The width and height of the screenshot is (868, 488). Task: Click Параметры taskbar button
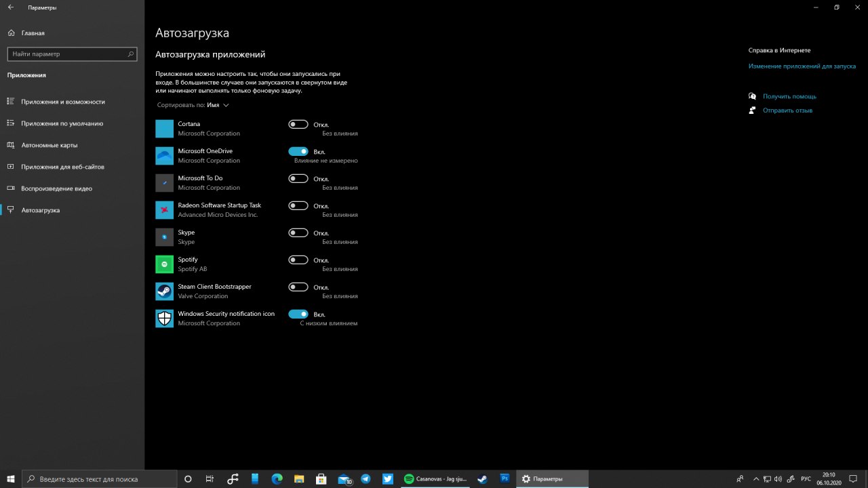tap(552, 479)
